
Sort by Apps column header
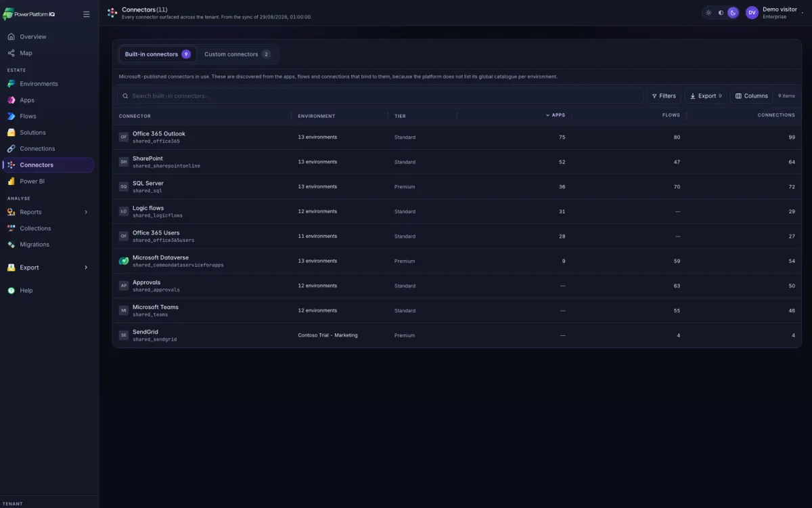click(x=556, y=115)
